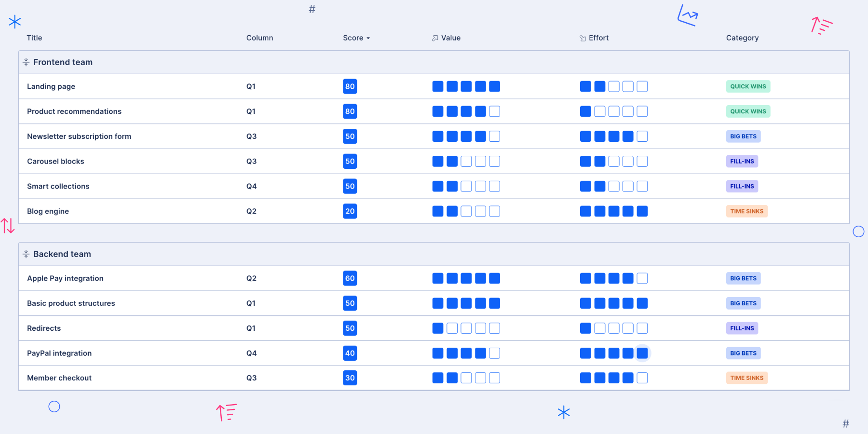Fill the third Effort square for Redirects
Image resolution: width=868 pixels, height=434 pixels.
613,328
